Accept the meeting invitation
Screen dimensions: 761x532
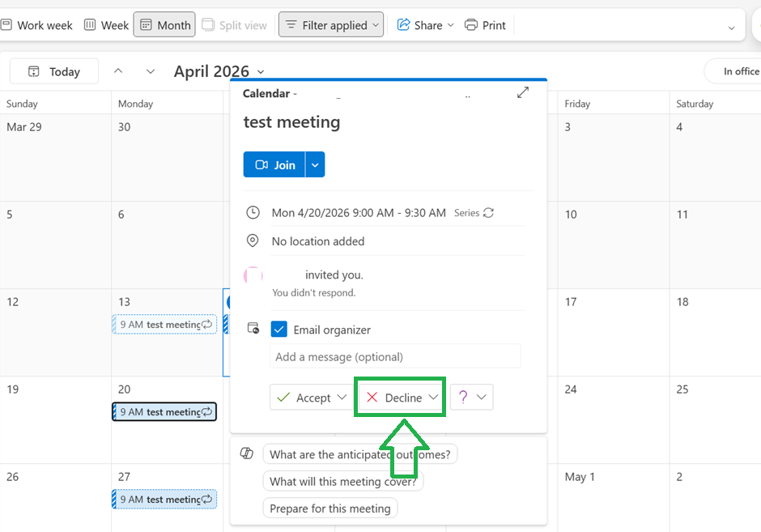coord(304,398)
